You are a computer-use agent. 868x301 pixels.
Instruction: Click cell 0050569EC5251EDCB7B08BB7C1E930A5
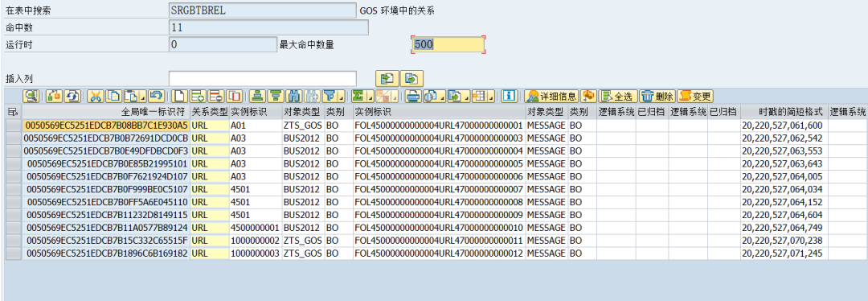pos(106,126)
